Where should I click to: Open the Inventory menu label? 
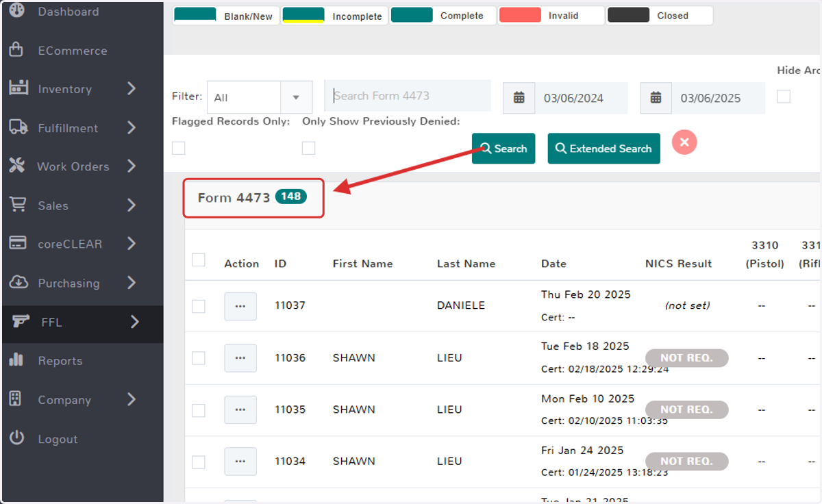point(64,89)
